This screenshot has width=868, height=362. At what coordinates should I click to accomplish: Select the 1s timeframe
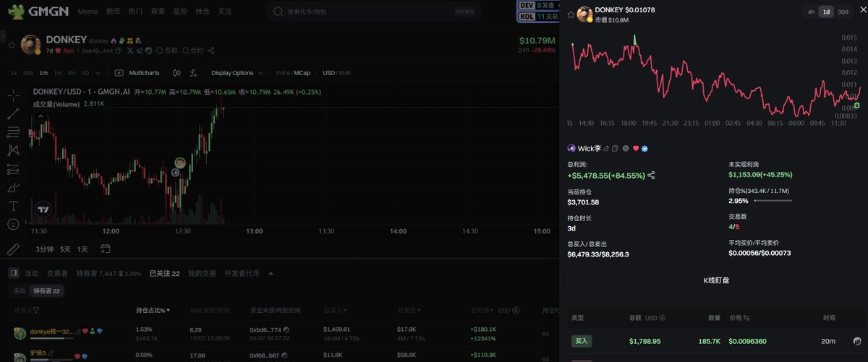click(14, 73)
